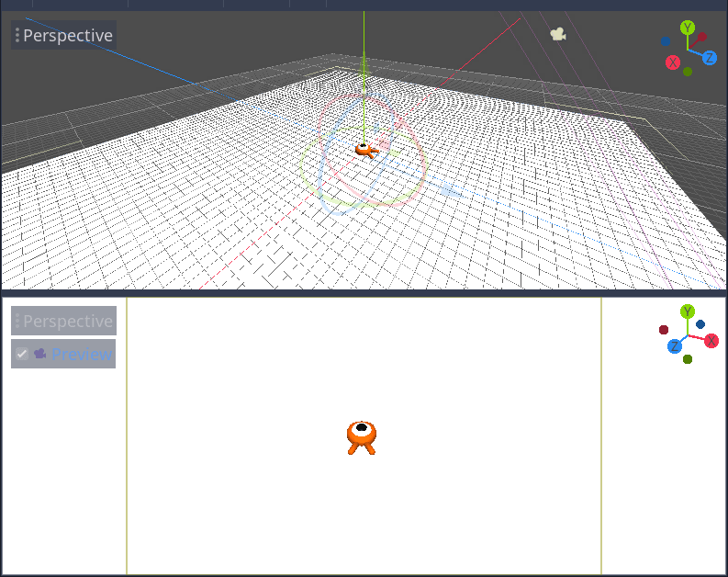Select the orange character on the grid floor
This screenshot has width=728, height=577.
pos(364,149)
